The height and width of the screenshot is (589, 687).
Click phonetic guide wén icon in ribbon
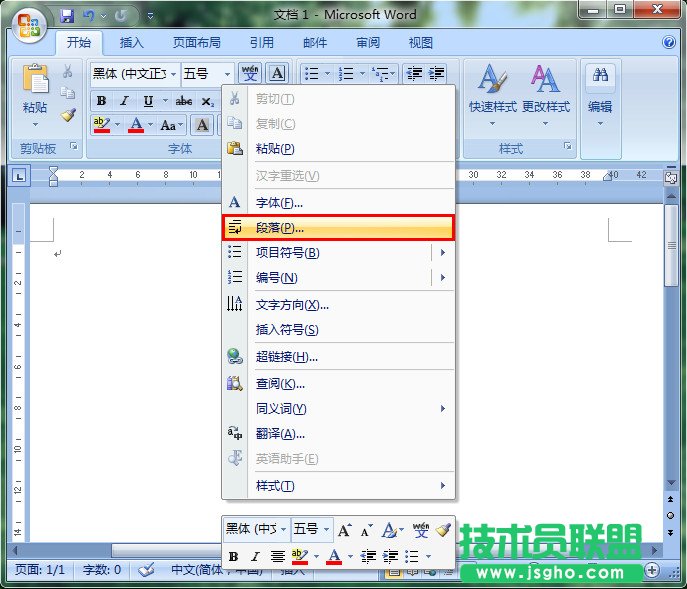tap(250, 73)
